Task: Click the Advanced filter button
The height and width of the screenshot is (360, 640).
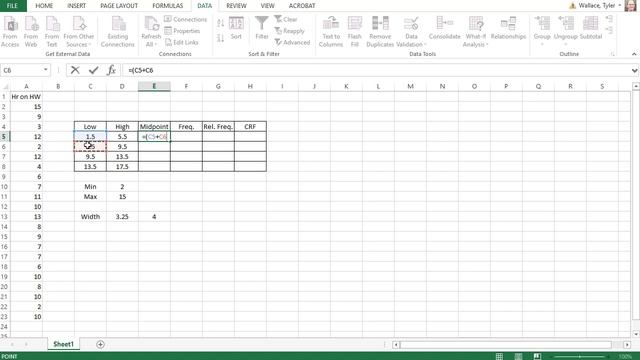Action: (x=292, y=42)
